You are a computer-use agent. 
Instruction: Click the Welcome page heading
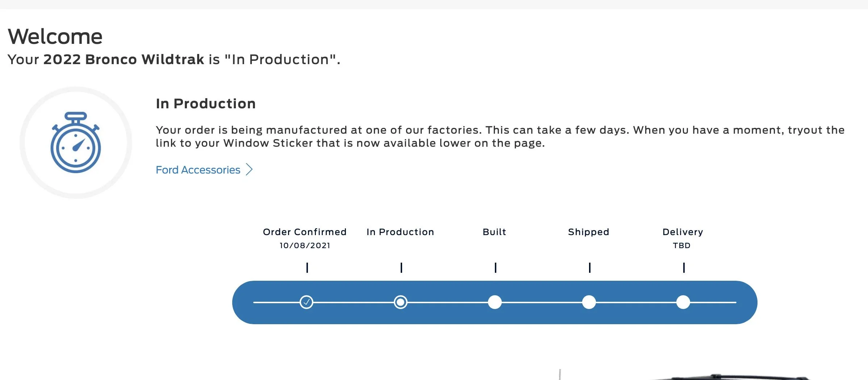coord(55,37)
